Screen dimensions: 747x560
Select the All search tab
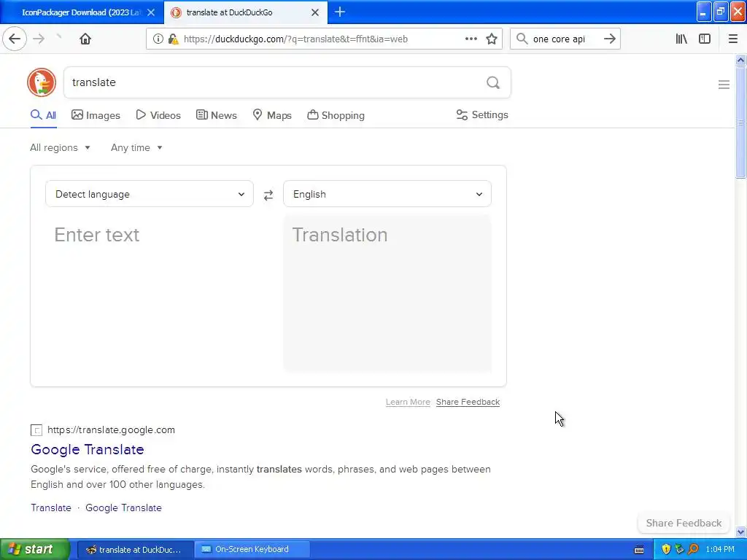pos(43,115)
